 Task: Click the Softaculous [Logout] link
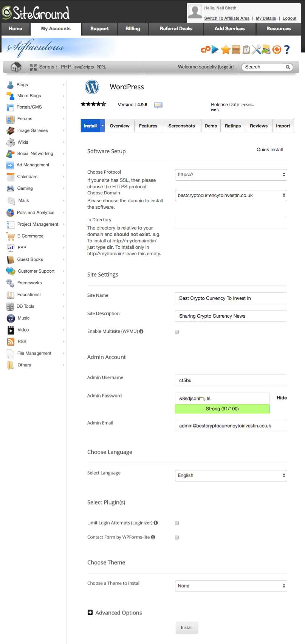[x=226, y=67]
